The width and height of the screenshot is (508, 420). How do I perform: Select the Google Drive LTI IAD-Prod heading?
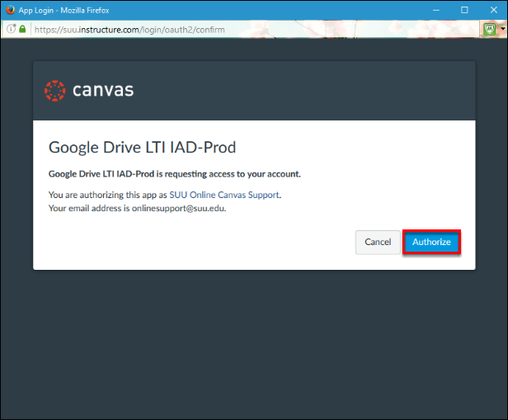tap(142, 148)
